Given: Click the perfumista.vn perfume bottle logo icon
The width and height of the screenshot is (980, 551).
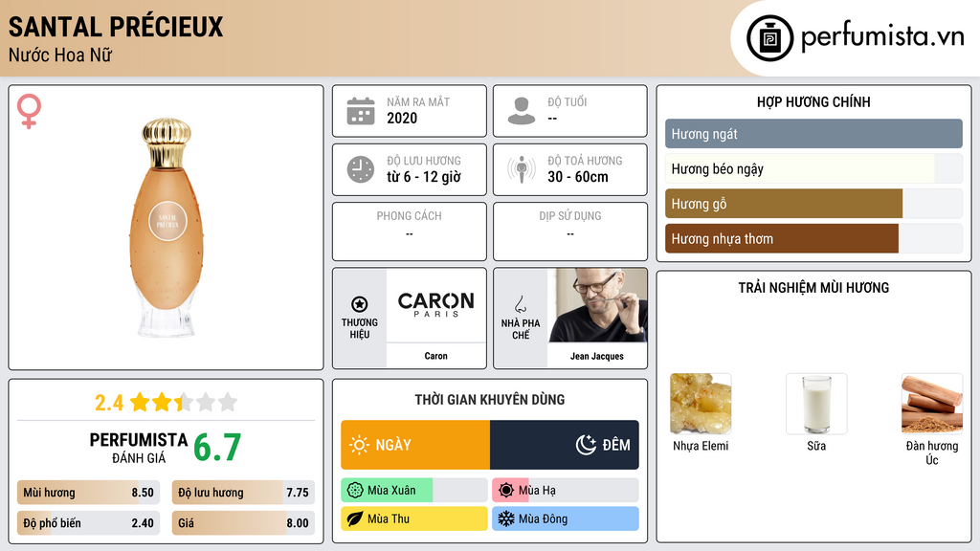Looking at the screenshot, I should coord(769,38).
